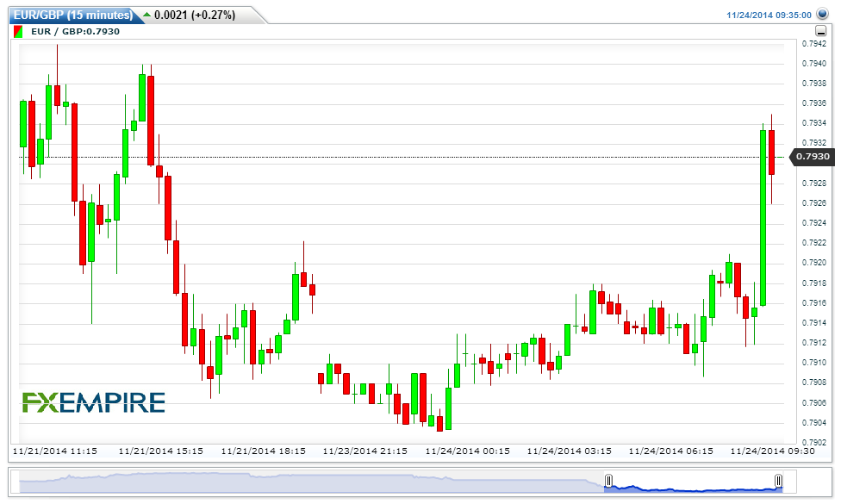841x504 pixels.
Task: Click the 11/24/2014 09:30 axis label
Action: tap(772, 451)
